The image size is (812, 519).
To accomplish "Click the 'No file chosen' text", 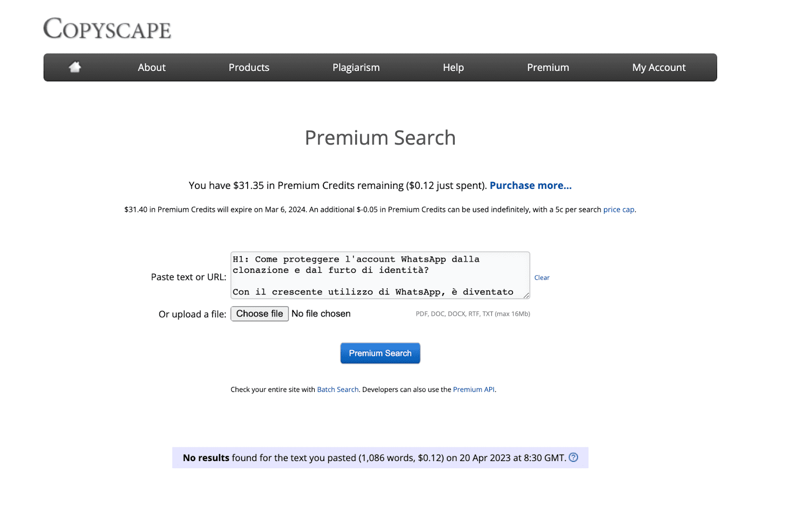I will 321,314.
